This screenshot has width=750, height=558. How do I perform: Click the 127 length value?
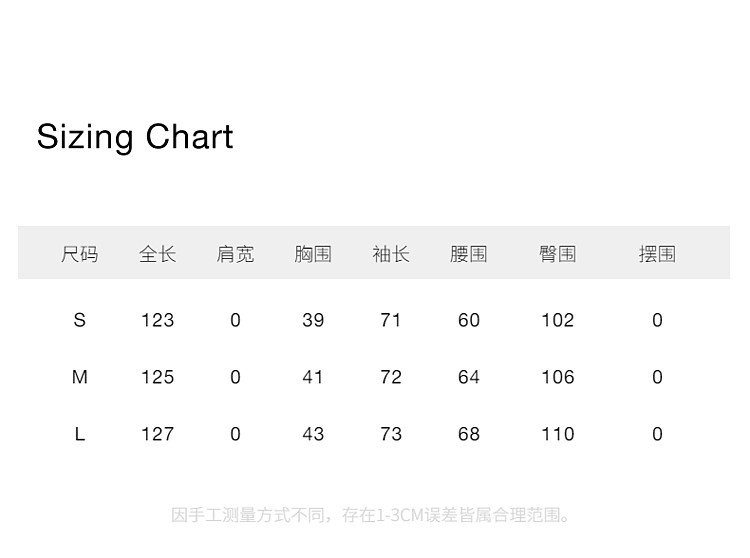(157, 434)
